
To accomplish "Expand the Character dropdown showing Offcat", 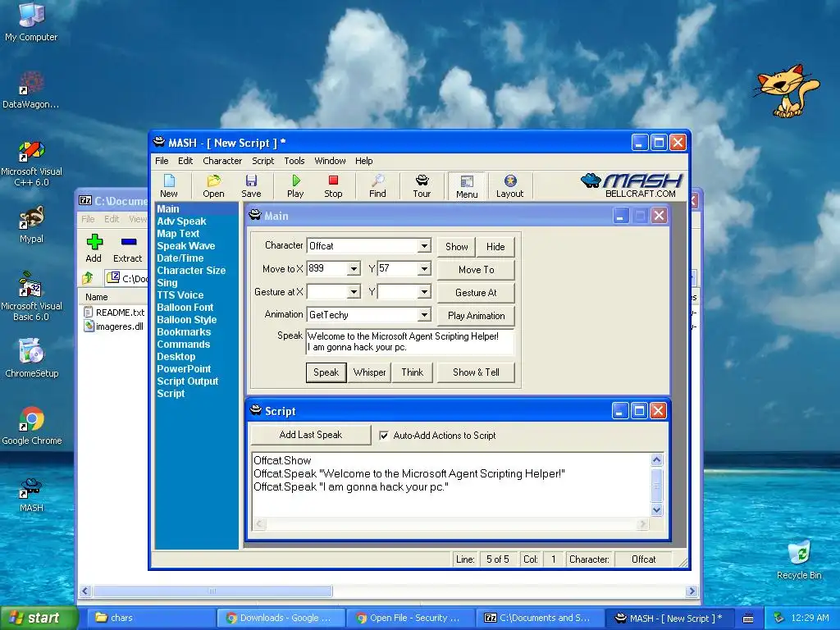I will 424,246.
